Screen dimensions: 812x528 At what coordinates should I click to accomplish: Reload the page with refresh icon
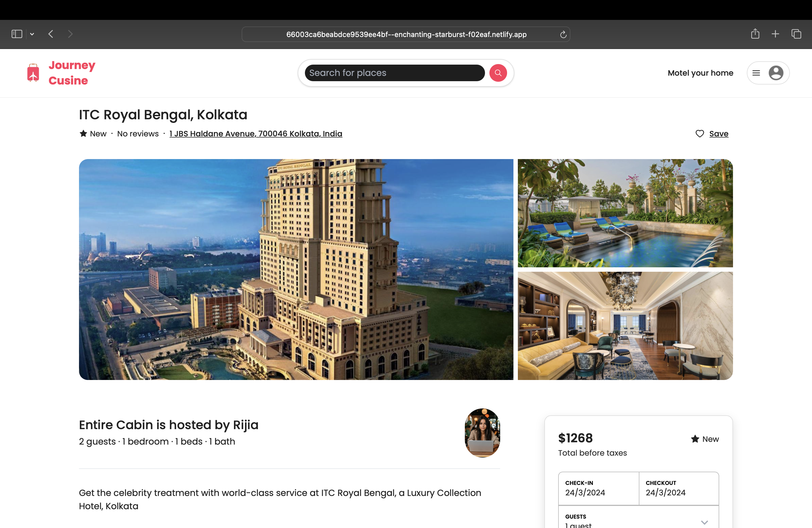coord(563,35)
